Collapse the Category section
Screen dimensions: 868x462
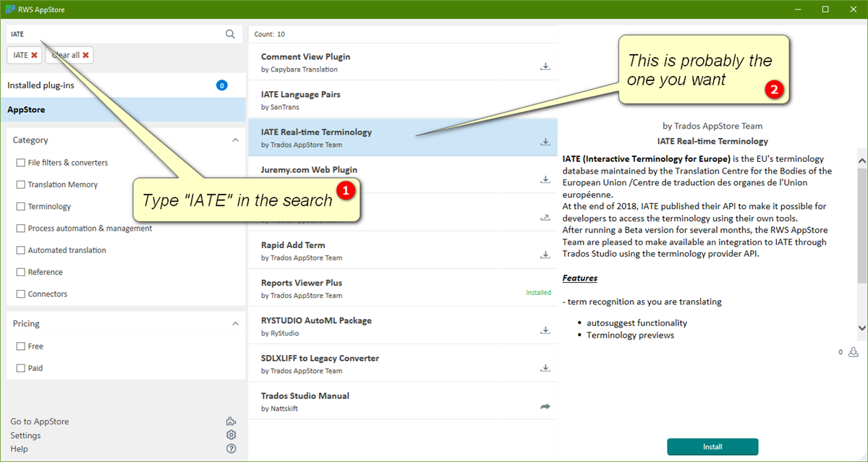click(x=235, y=140)
